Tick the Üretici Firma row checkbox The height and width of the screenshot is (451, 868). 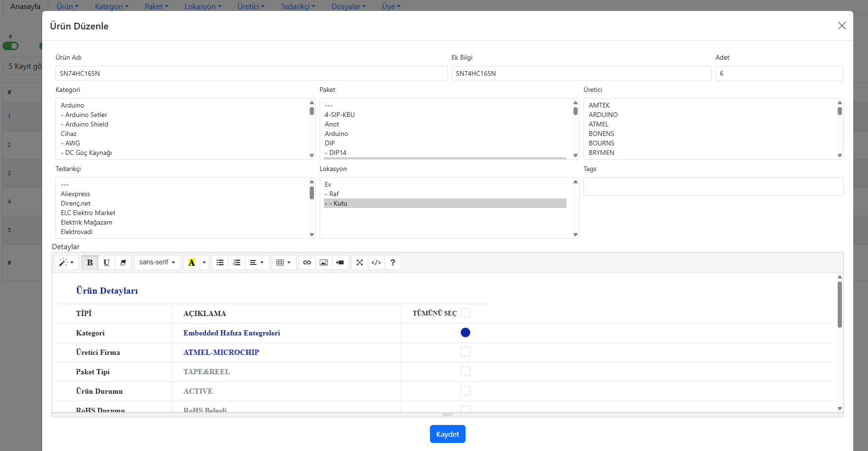tap(465, 352)
